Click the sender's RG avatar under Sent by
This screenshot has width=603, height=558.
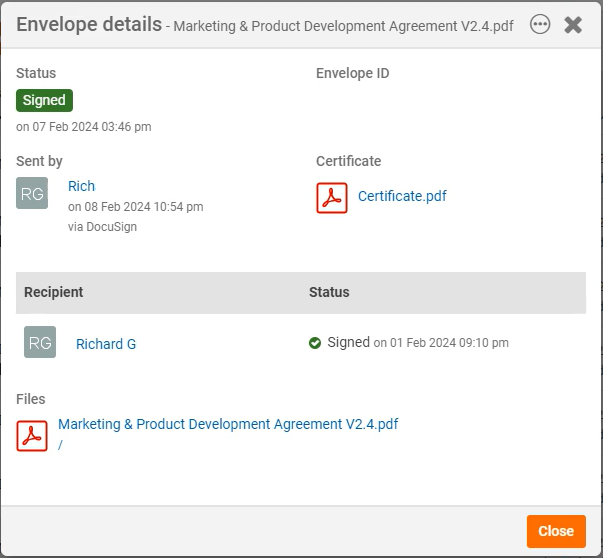(32, 193)
